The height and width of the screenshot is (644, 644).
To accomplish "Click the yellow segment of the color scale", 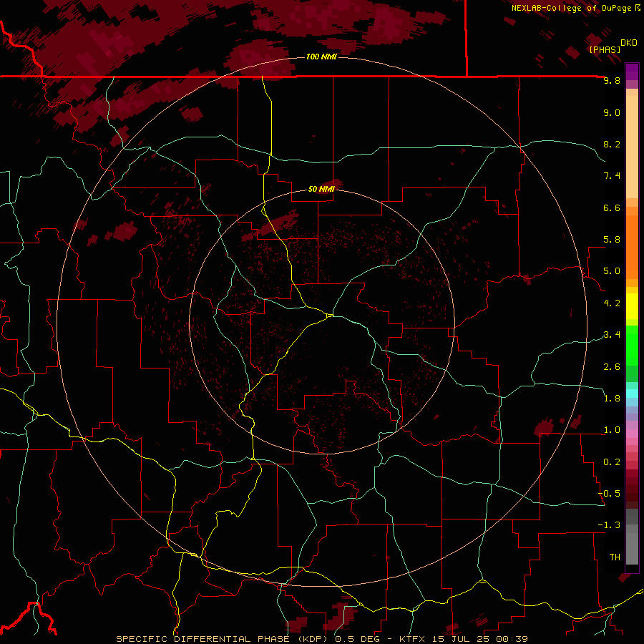I will click(x=632, y=306).
